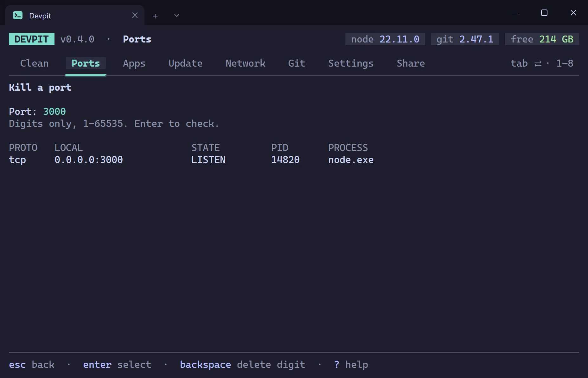Click the Port input value 3000
The image size is (588, 378).
(x=54, y=112)
